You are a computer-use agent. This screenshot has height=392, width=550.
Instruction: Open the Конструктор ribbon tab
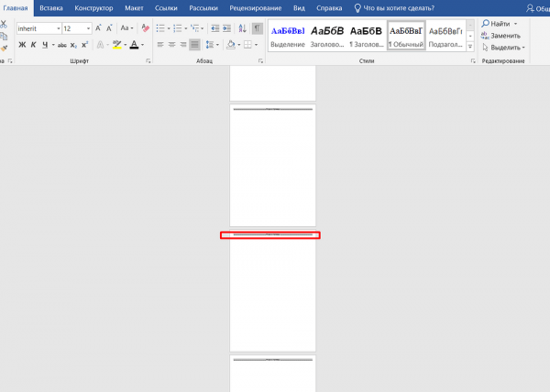93,8
